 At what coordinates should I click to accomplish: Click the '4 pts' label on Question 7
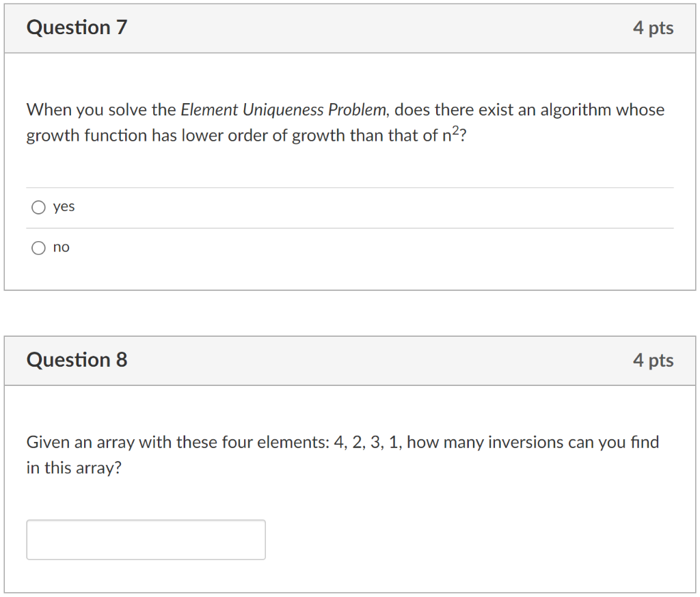coord(654,28)
